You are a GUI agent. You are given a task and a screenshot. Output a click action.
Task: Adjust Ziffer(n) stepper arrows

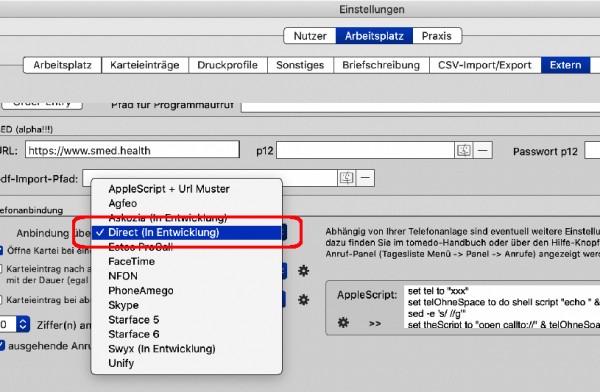[x=23, y=325]
